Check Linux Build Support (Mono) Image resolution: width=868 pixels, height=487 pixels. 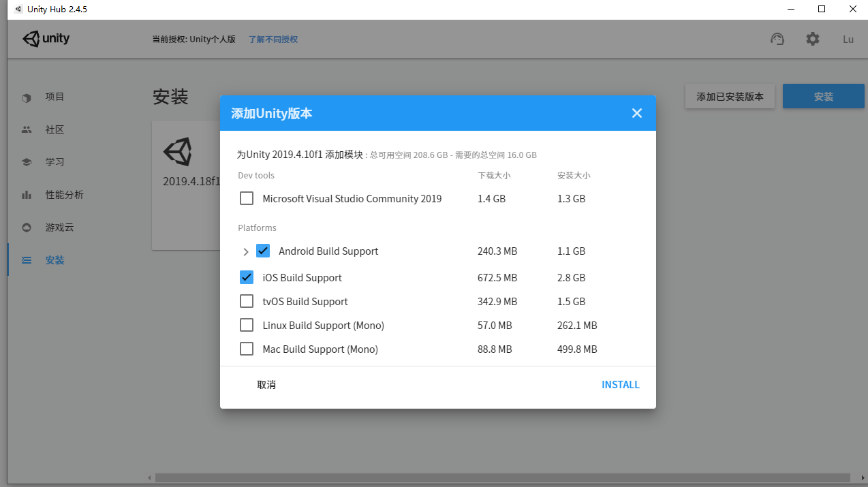(247, 325)
